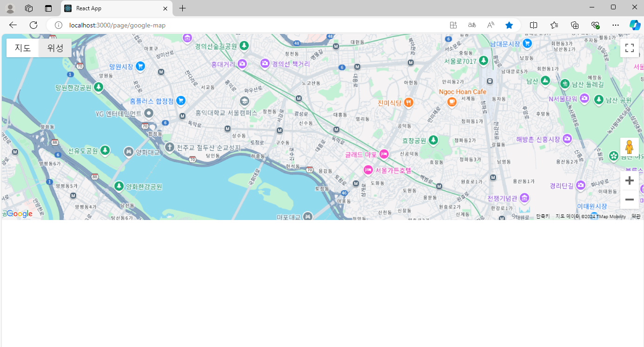Open the 약관 terms link
The height and width of the screenshot is (347, 644).
[x=636, y=216]
